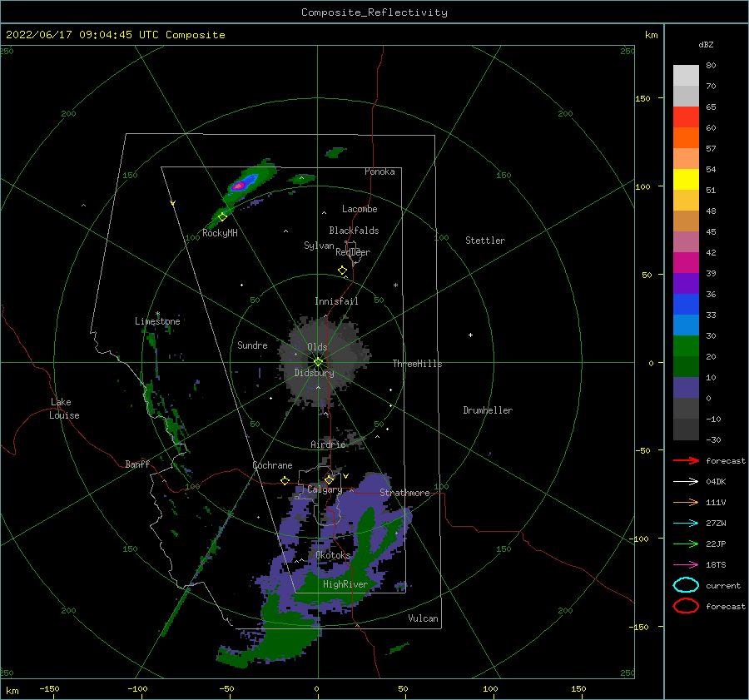
Task: Pick the cyan 27ZW arrow icon
Action: (x=686, y=524)
